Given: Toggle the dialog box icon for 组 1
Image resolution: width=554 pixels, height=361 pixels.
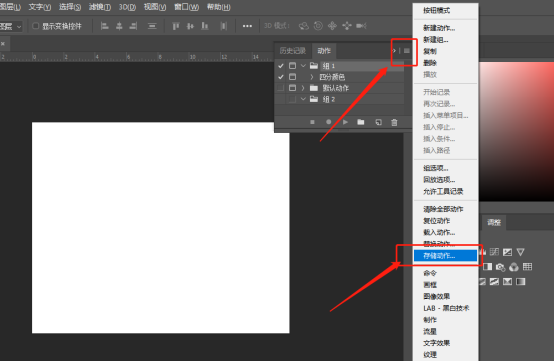Looking at the screenshot, I should [292, 66].
